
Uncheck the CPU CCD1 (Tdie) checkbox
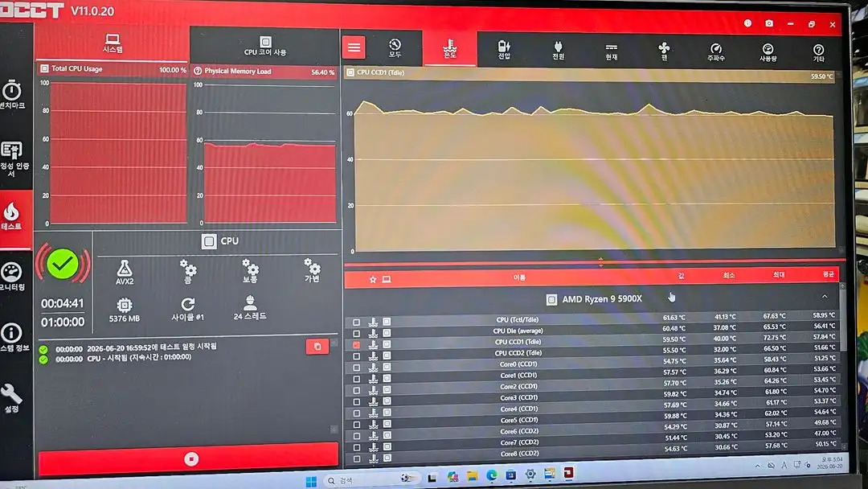357,345
